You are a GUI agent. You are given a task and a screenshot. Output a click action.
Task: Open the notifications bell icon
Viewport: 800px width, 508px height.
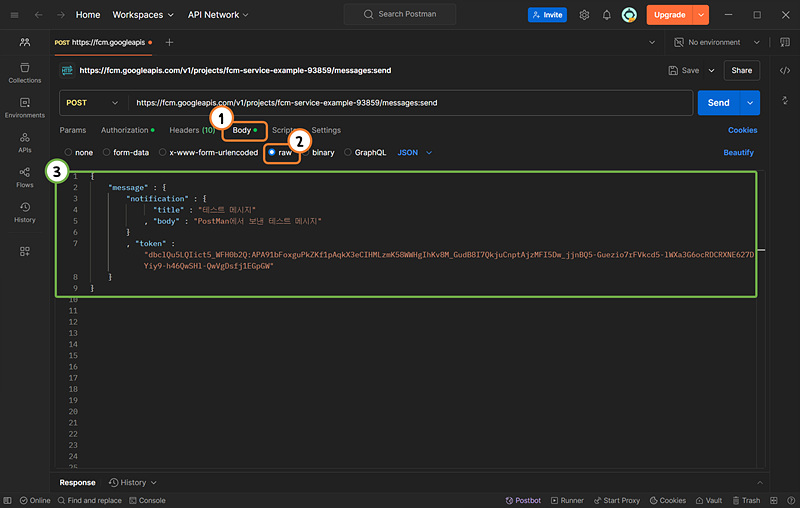pos(606,15)
